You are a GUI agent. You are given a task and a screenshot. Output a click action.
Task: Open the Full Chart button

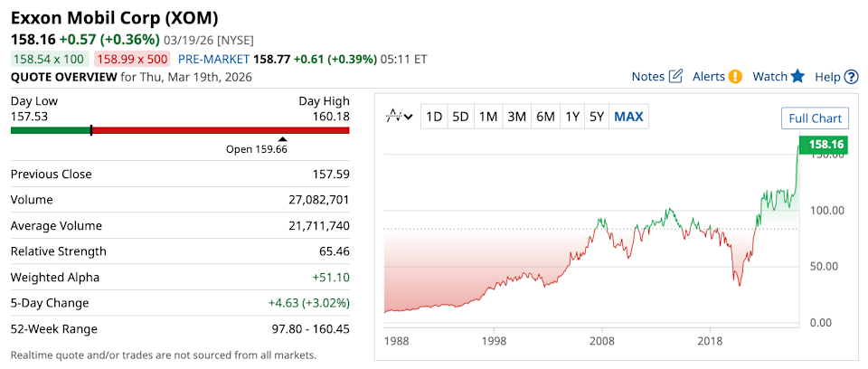point(815,118)
